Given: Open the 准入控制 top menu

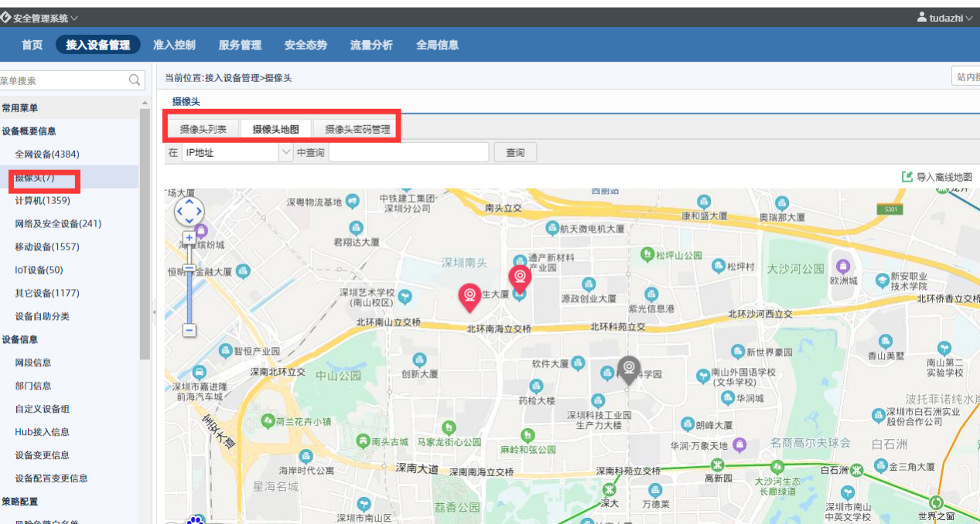Looking at the screenshot, I should click(x=174, y=45).
